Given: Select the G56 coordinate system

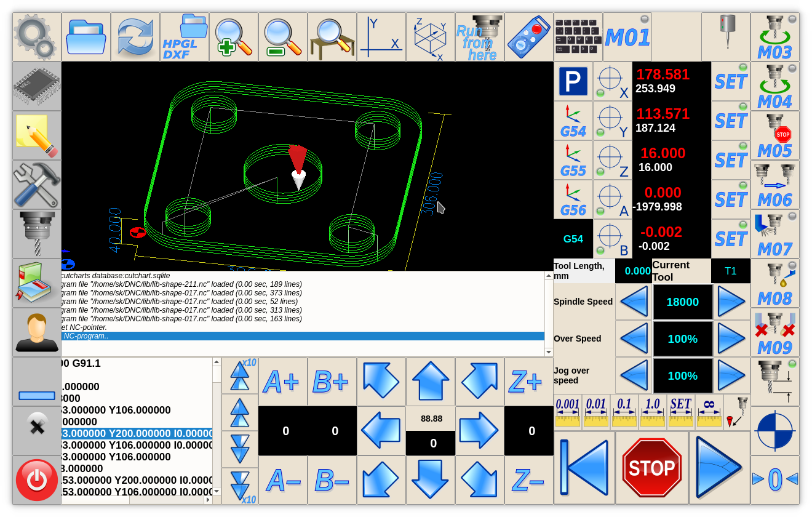Looking at the screenshot, I should pyautogui.click(x=573, y=199).
